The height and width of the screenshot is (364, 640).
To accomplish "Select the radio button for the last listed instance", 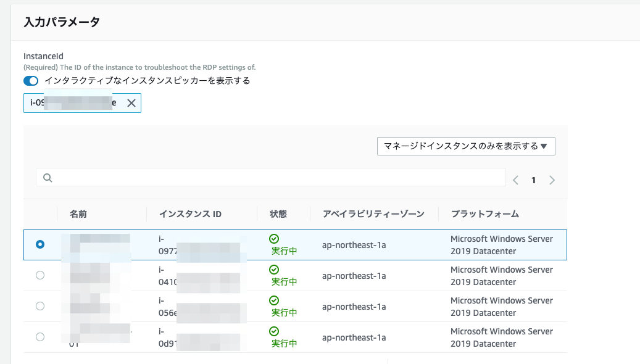I will click(x=41, y=337).
